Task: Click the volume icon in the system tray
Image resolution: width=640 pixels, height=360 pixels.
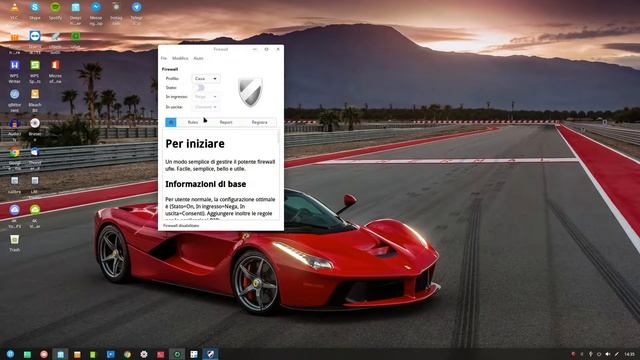Action: (x=608, y=354)
